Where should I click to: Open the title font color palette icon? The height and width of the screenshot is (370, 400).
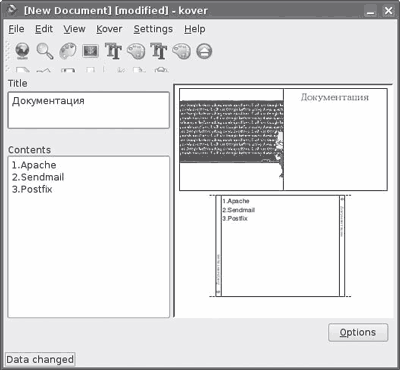pyautogui.click(x=136, y=51)
